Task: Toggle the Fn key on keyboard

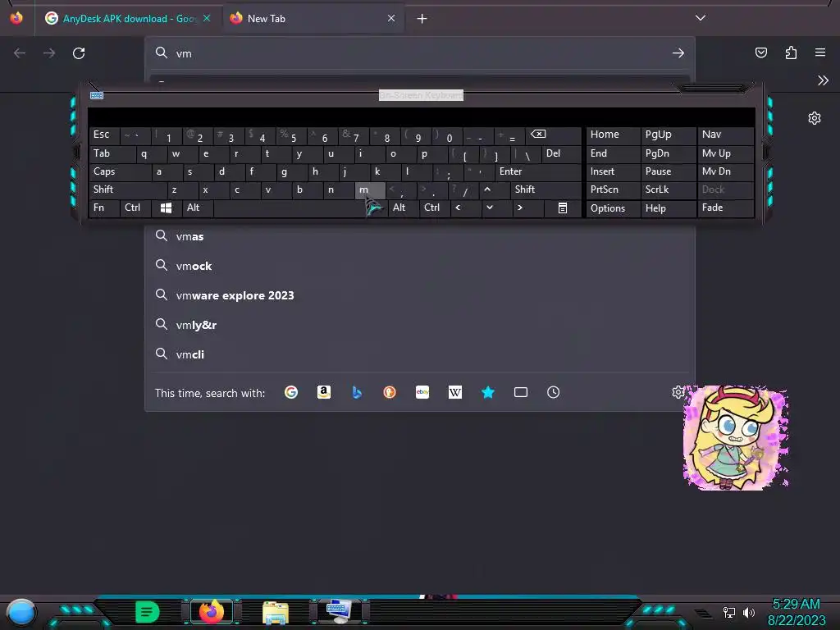Action: click(104, 208)
